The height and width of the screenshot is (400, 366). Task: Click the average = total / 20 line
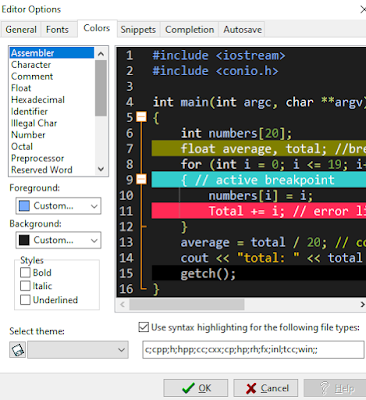tap(273, 242)
